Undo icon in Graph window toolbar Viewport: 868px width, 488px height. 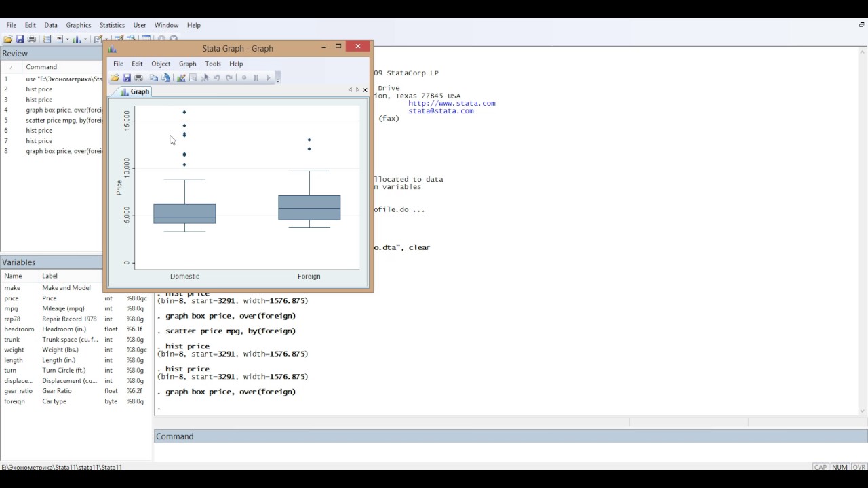(217, 77)
